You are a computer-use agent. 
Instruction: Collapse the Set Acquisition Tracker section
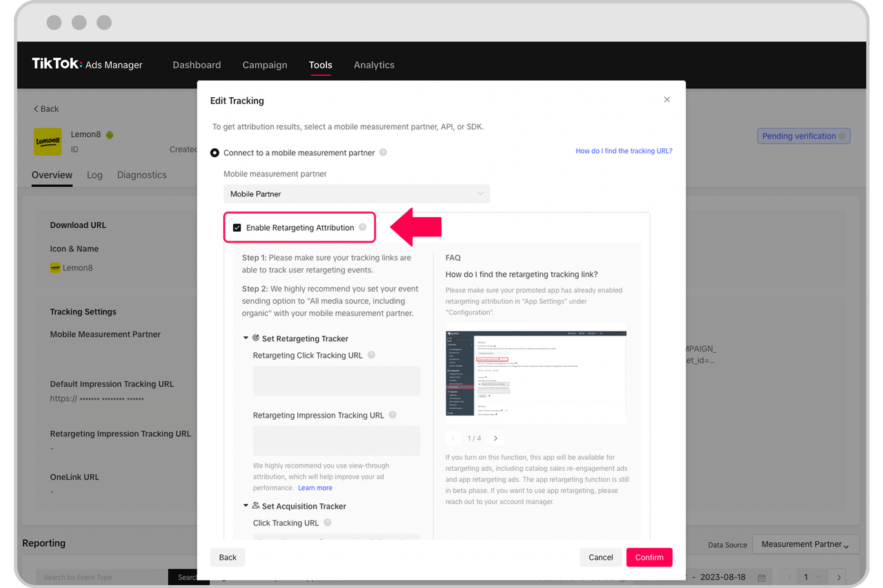click(x=246, y=506)
